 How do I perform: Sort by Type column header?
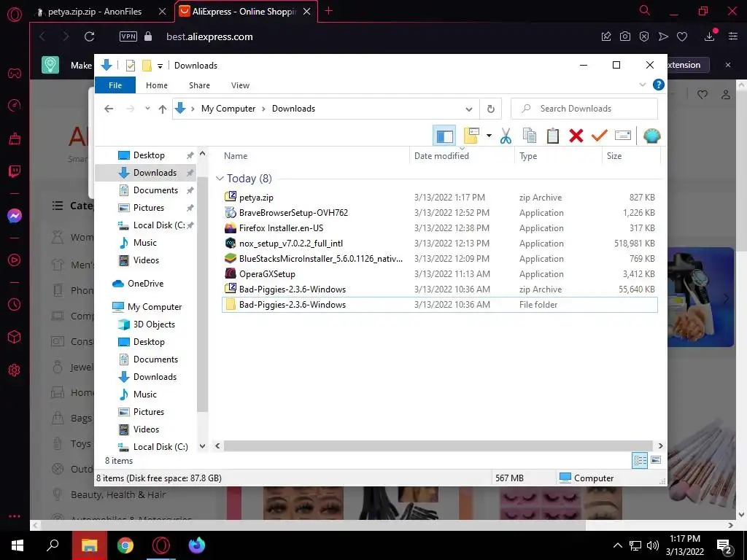click(528, 156)
